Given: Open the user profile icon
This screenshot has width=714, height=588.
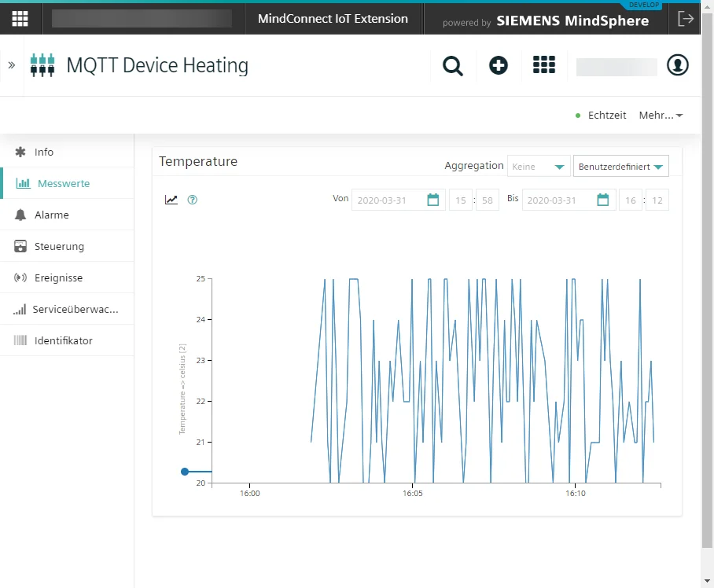Looking at the screenshot, I should click(678, 64).
